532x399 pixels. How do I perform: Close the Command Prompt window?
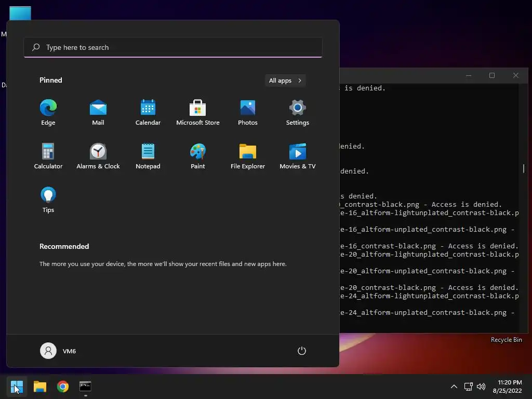(516, 75)
